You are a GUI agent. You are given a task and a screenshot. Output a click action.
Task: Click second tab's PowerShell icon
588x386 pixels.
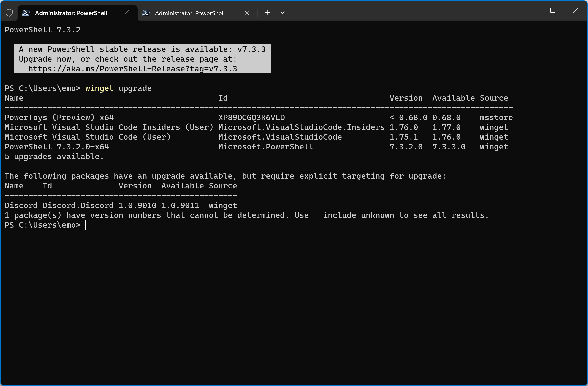tap(146, 13)
